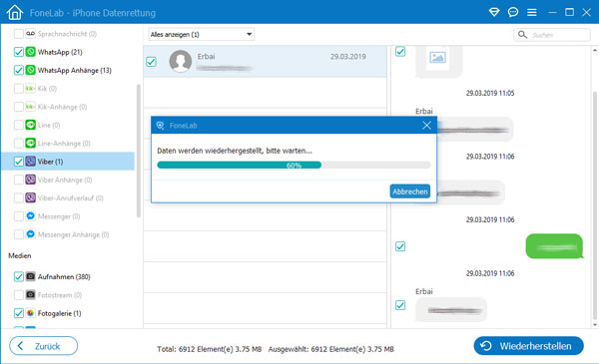Click the Fotostream camera icon
This screenshot has width=599, height=364.
31,295
